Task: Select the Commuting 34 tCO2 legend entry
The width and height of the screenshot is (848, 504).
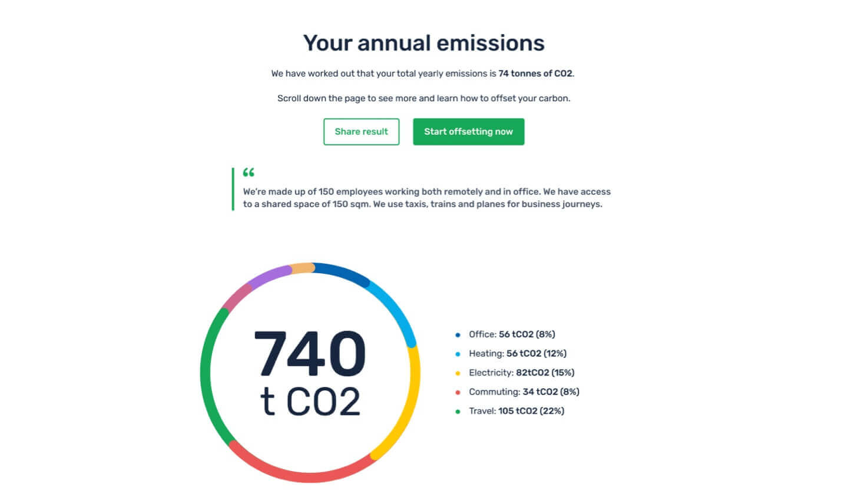Action: coord(524,392)
